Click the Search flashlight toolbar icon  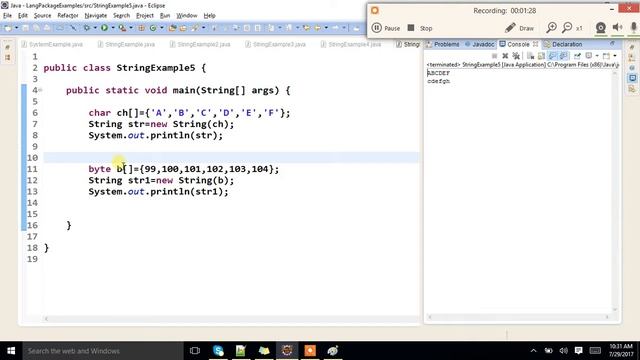click(x=195, y=28)
